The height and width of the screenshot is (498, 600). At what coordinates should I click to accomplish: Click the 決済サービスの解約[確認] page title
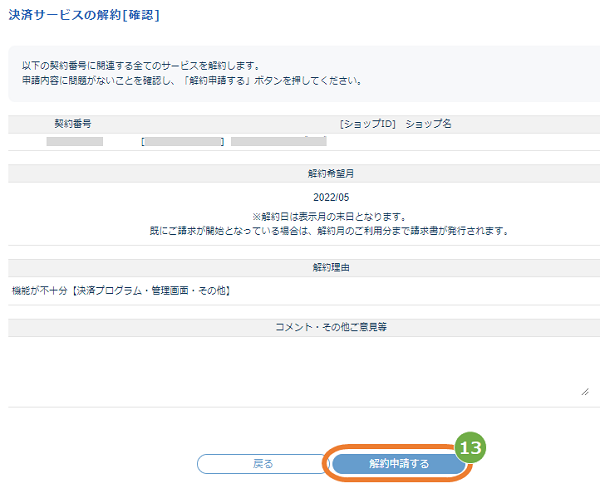(84, 15)
